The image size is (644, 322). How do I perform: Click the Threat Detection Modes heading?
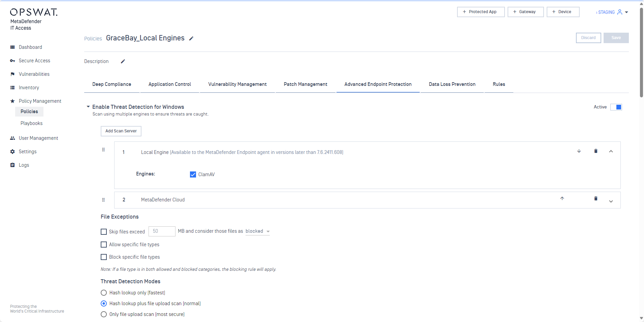pyautogui.click(x=130, y=282)
